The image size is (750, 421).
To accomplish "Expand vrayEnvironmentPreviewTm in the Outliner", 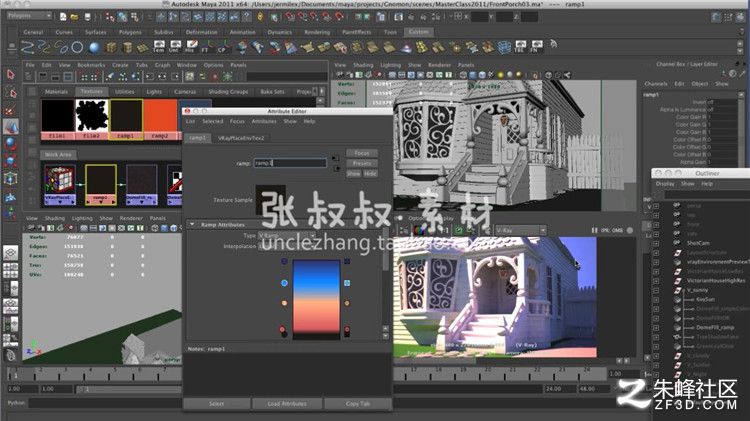I will (x=656, y=262).
